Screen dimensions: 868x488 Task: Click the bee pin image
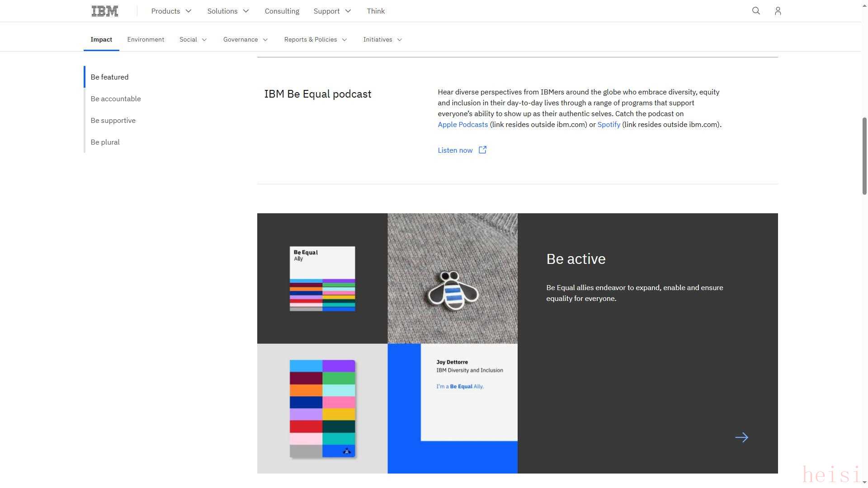(x=453, y=289)
